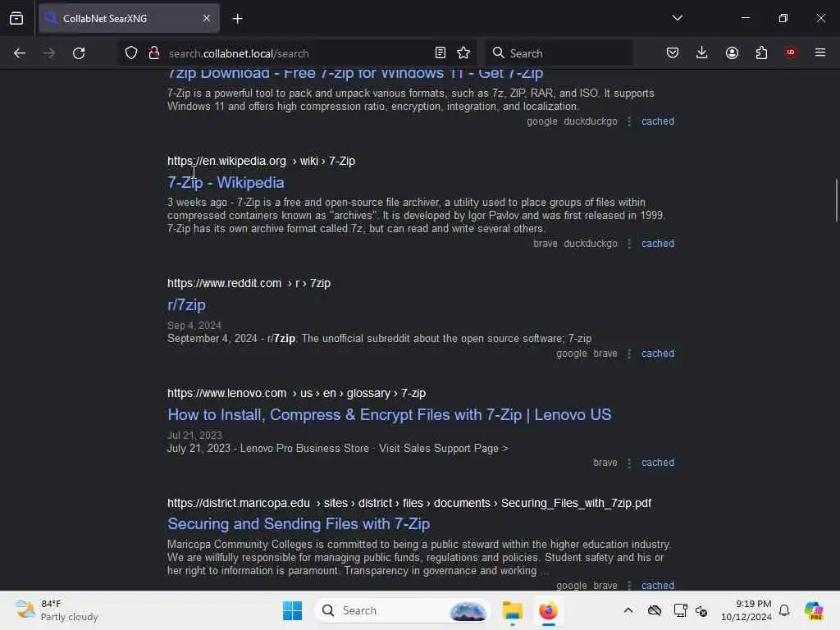Click the https://district.maricopa.edu URL text

coord(239,503)
